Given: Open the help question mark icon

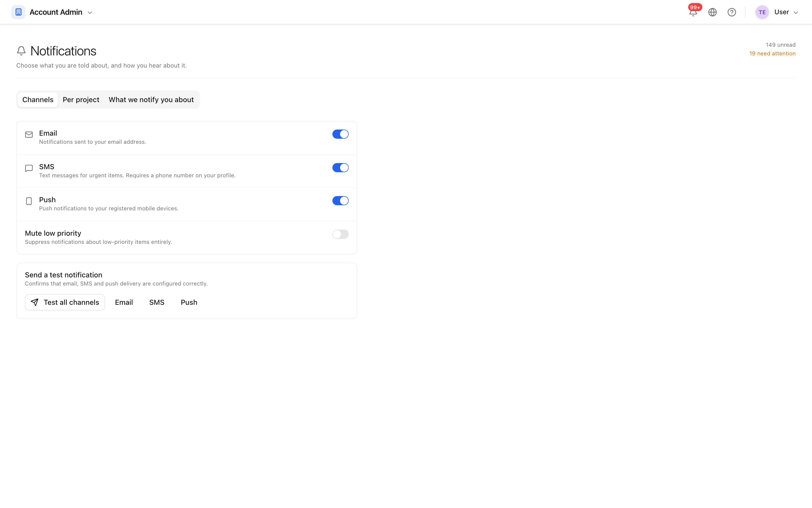Looking at the screenshot, I should point(732,12).
